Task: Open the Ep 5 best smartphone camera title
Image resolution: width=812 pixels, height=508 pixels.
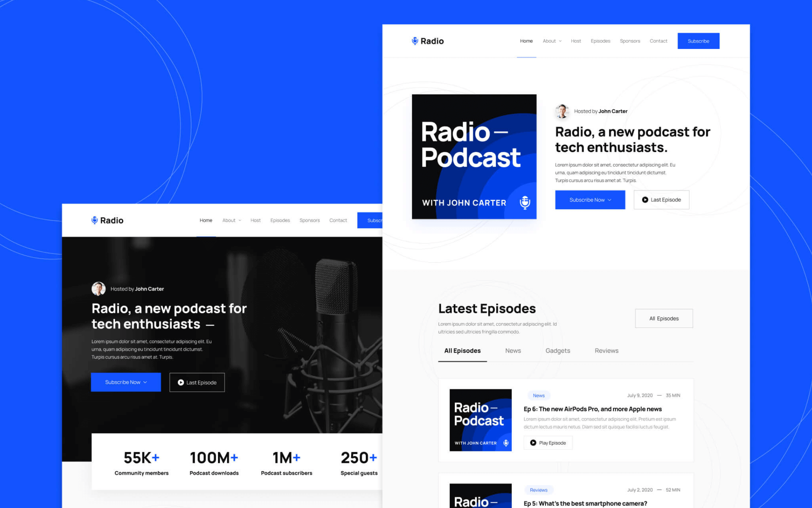Action: point(585,503)
